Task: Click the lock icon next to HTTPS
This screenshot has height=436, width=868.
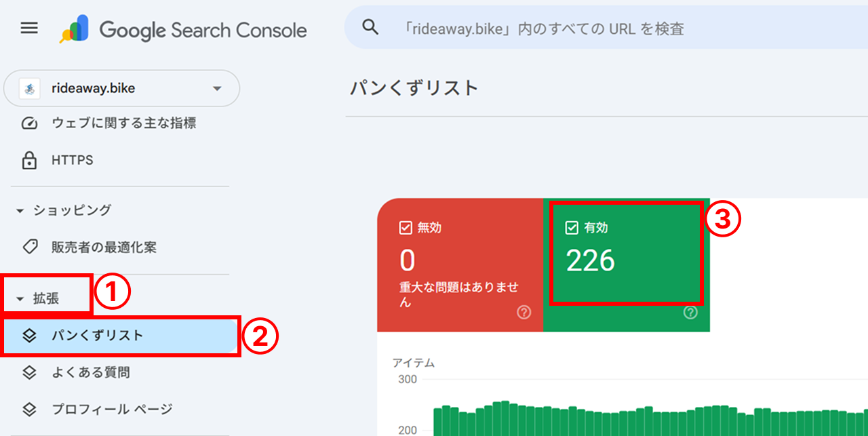Action: [29, 160]
